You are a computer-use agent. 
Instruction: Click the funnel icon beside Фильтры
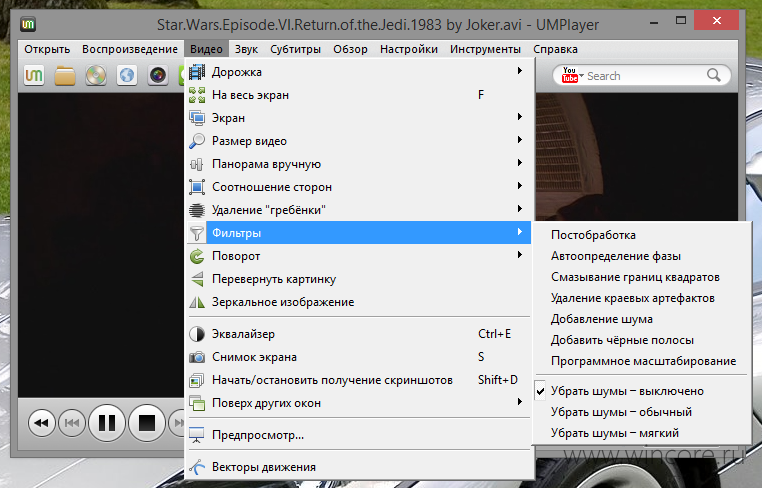point(197,233)
